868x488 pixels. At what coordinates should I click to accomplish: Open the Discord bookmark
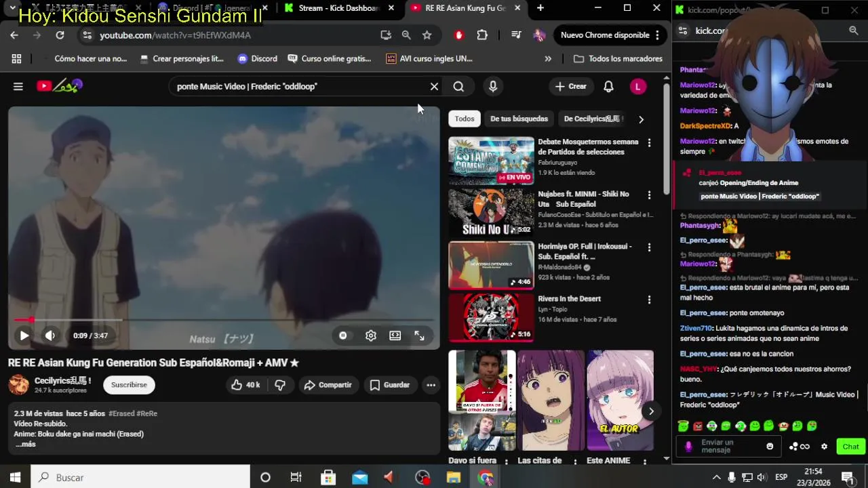click(258, 59)
